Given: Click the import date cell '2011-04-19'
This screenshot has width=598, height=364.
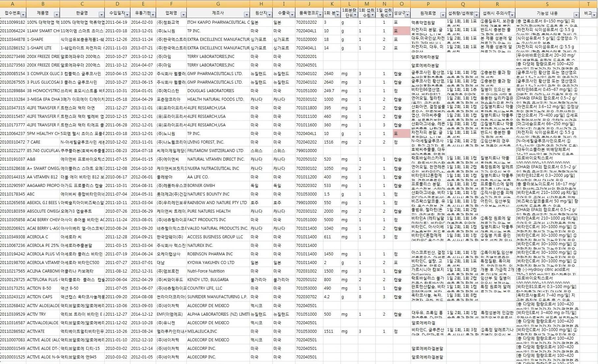Looking at the screenshot, I should (x=117, y=22).
